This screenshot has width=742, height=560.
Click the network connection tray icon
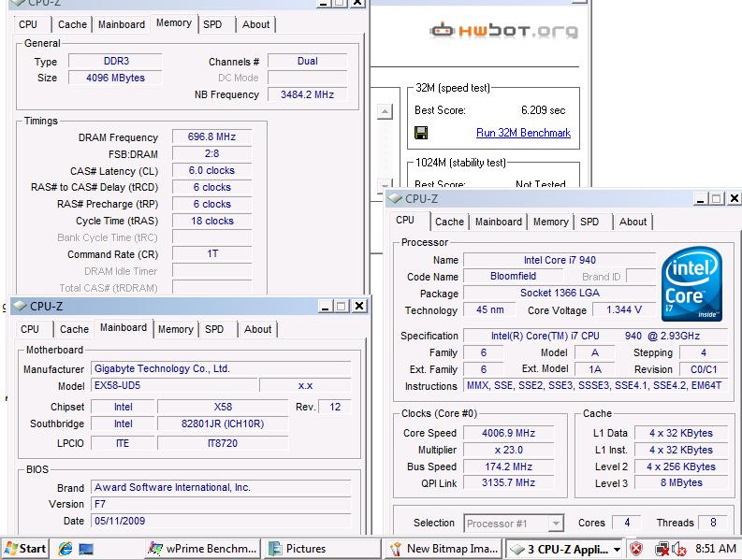point(662,549)
